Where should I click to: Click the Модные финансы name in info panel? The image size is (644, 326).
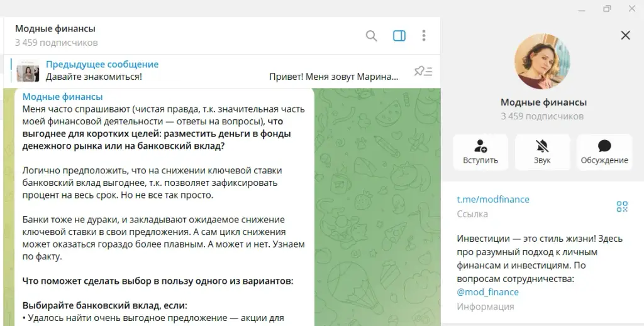click(x=543, y=102)
